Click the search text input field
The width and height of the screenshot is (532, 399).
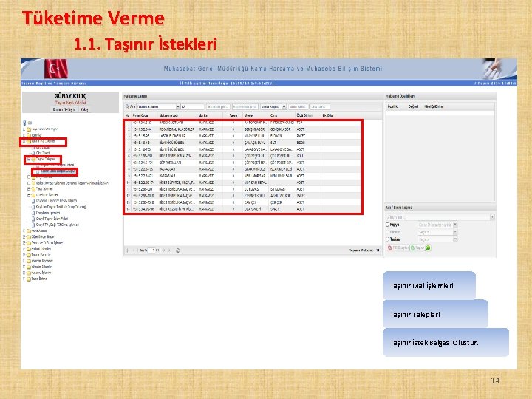coord(192,106)
